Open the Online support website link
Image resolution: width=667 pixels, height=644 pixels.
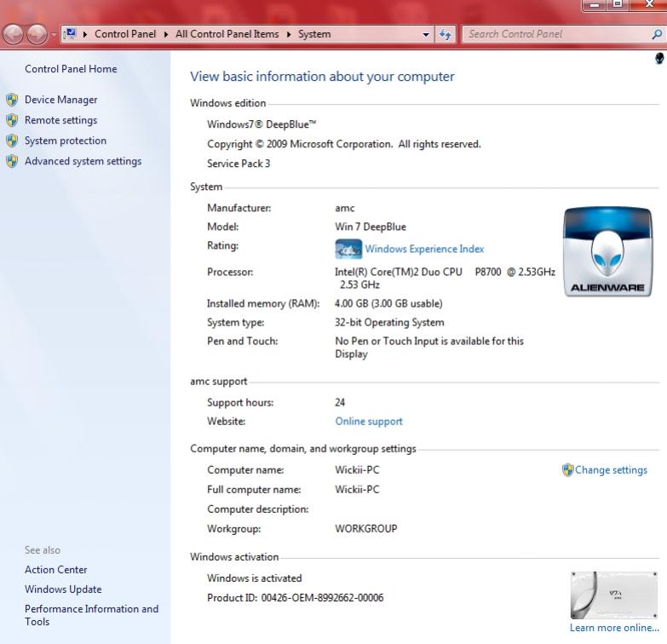coord(368,421)
